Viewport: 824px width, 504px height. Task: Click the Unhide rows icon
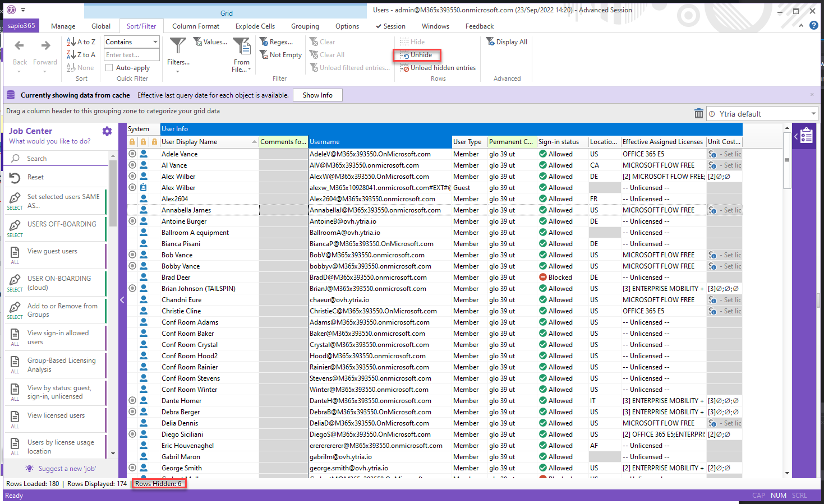(x=404, y=55)
